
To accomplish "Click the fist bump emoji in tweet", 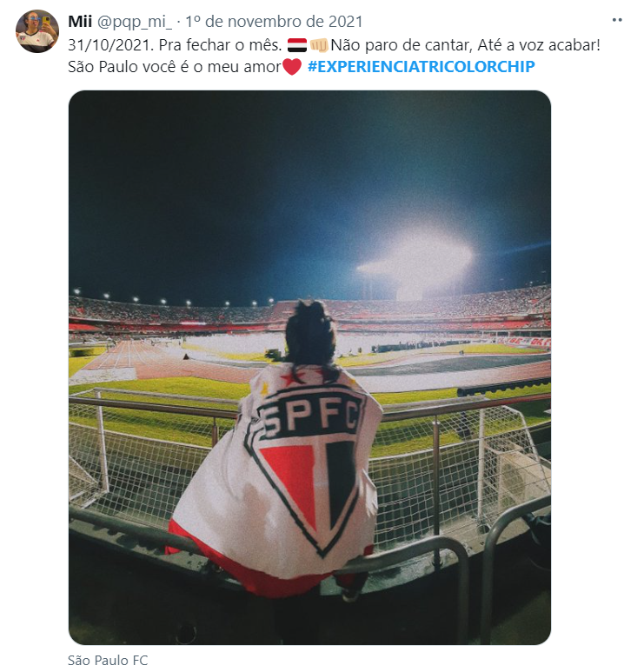I will [319, 45].
